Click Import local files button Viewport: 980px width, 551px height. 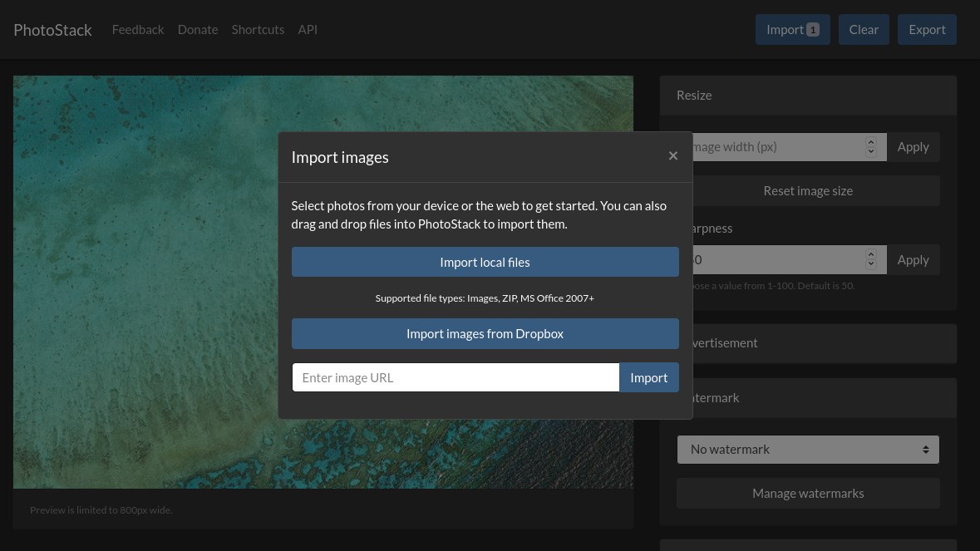485,262
